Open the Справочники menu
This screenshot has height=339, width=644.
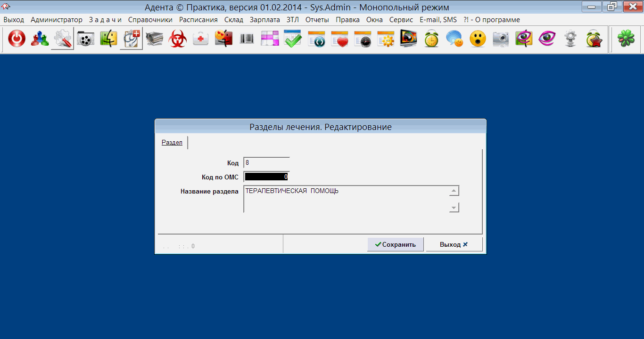(150, 20)
